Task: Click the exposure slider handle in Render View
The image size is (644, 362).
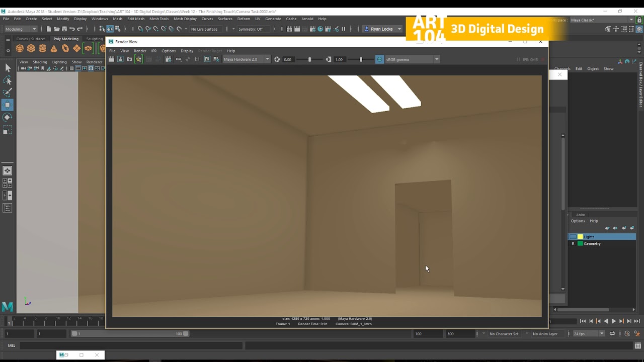Action: tap(309, 59)
